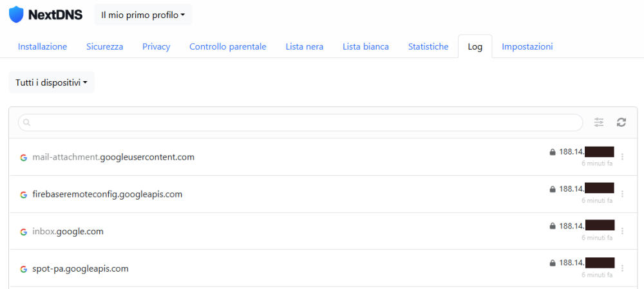Click Google icon beside spot-pa.googleapis.com
The image size is (644, 289).
(x=24, y=269)
